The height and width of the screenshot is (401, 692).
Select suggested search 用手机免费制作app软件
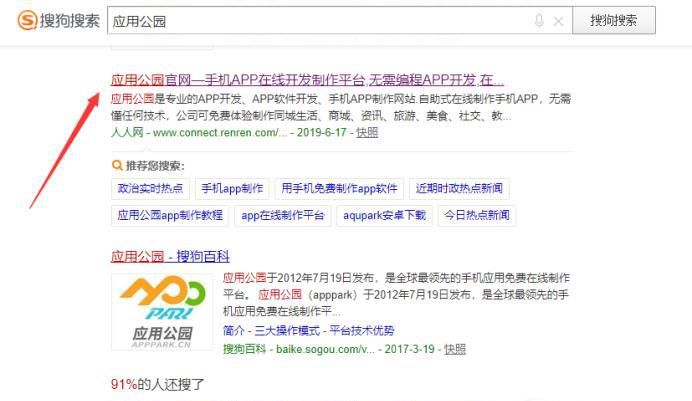coord(339,188)
